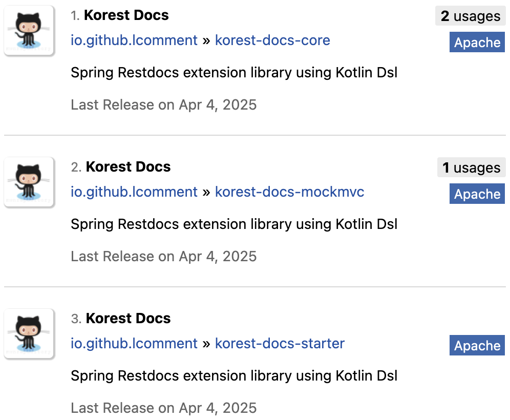
Task: Click the Apache license tag on first result
Action: click(477, 43)
